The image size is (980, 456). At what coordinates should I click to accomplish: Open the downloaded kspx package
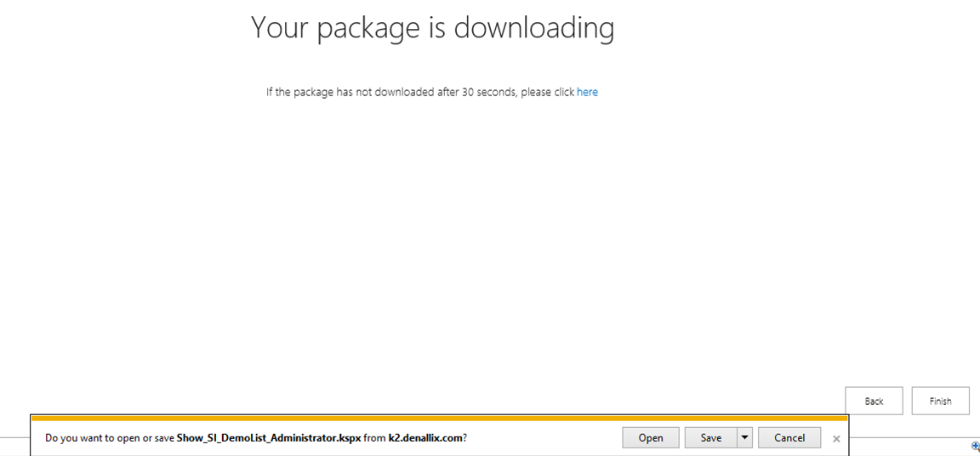651,437
